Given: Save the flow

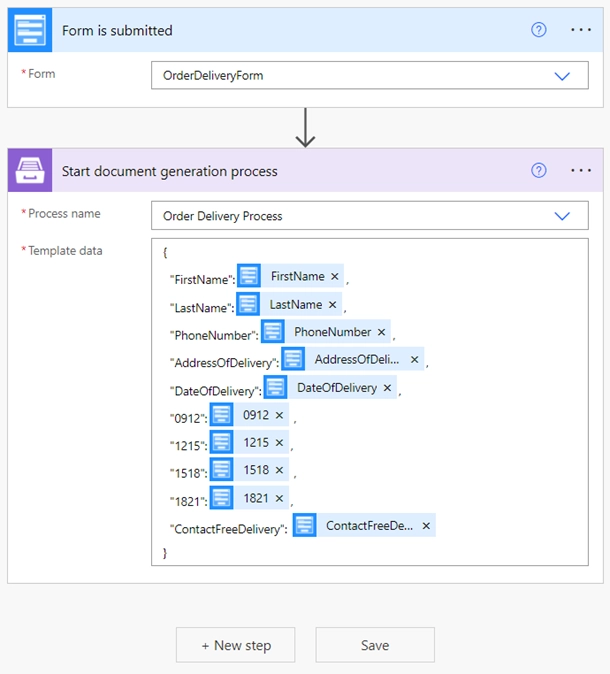Looking at the screenshot, I should pyautogui.click(x=375, y=645).
